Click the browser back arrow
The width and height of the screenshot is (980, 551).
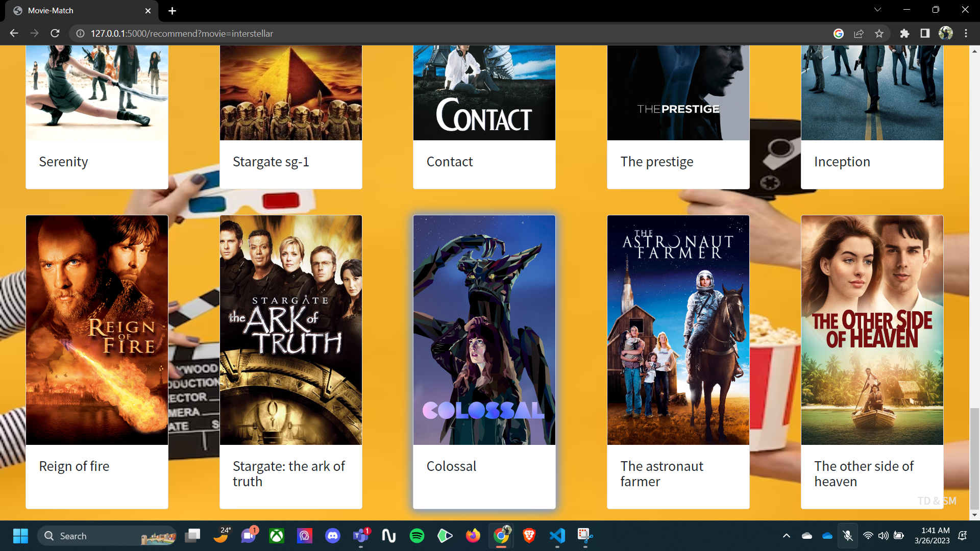point(14,33)
